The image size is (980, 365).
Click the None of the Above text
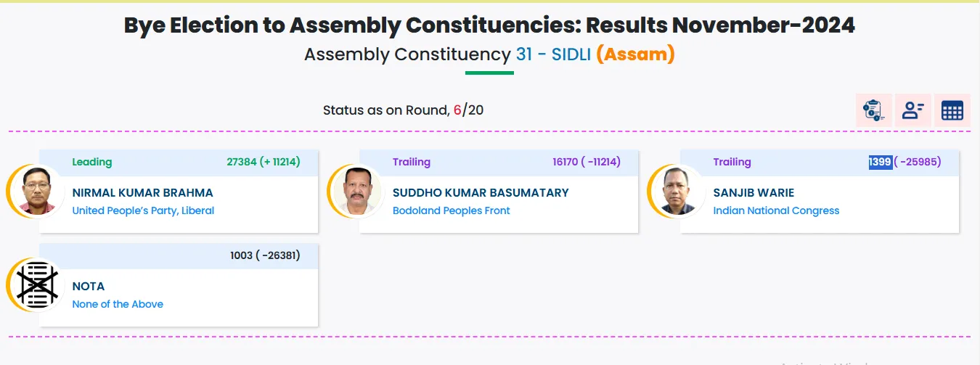point(118,304)
